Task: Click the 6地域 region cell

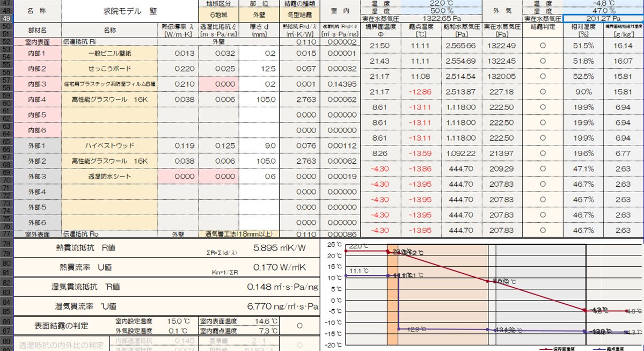Action: pos(218,14)
